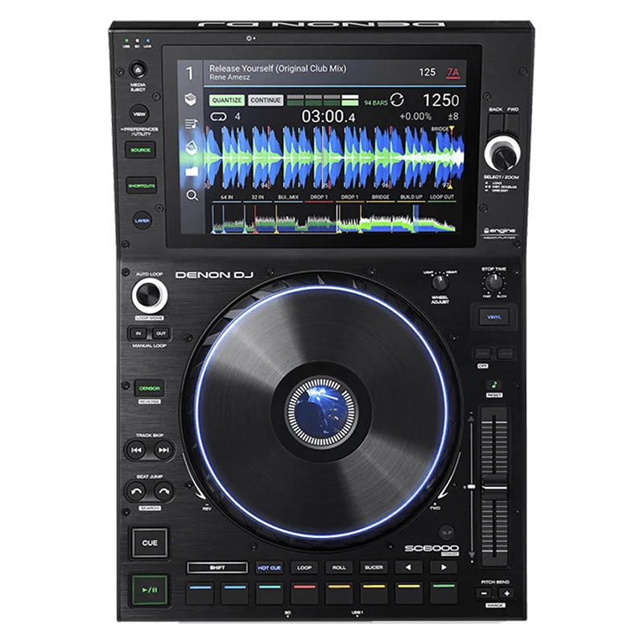Hit the CUE button
The width and height of the screenshot is (644, 644).
click(x=150, y=543)
